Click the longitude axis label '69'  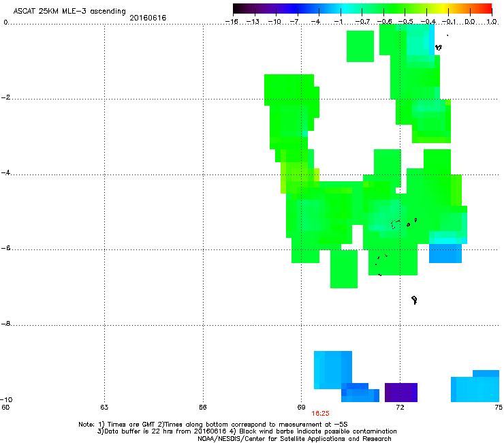click(x=301, y=408)
